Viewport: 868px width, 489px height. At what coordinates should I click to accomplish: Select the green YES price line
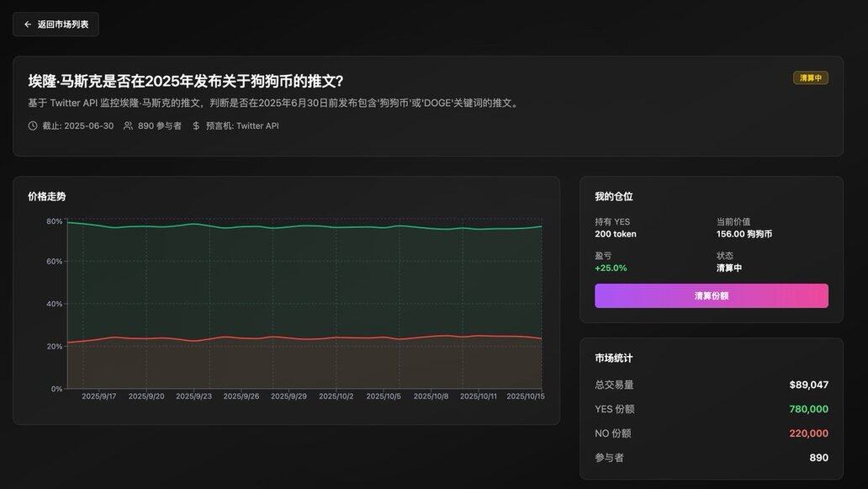tap(303, 226)
